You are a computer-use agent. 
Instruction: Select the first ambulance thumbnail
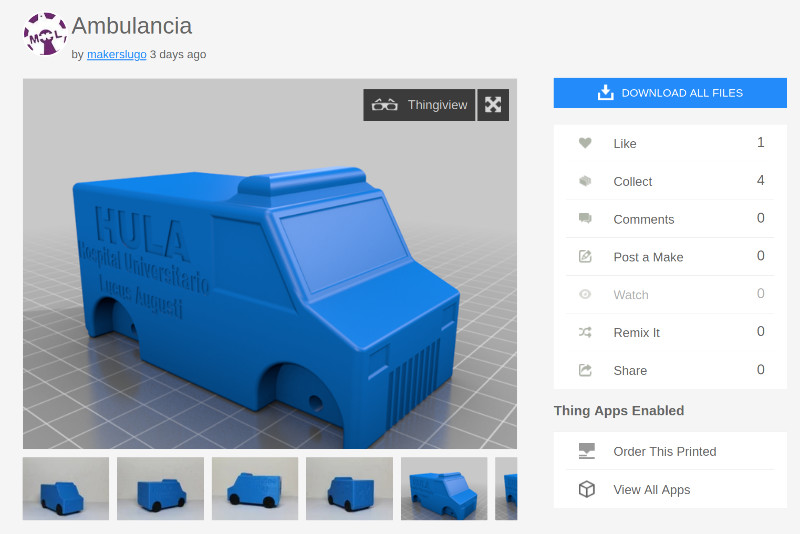tap(66, 488)
